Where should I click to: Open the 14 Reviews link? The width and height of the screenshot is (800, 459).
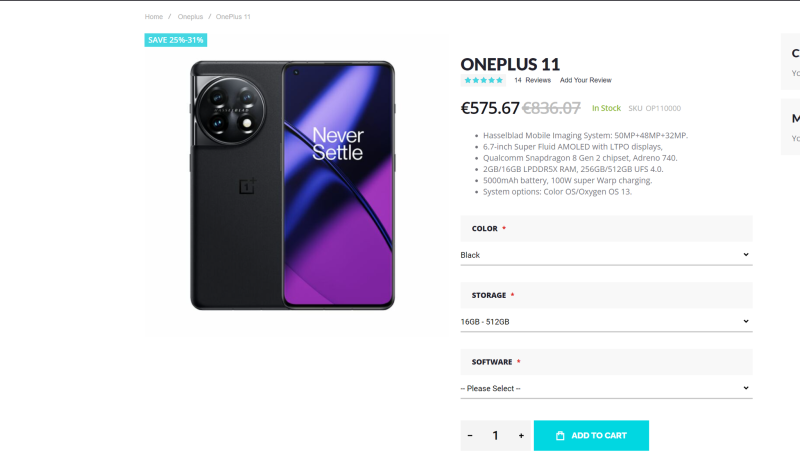(x=532, y=80)
